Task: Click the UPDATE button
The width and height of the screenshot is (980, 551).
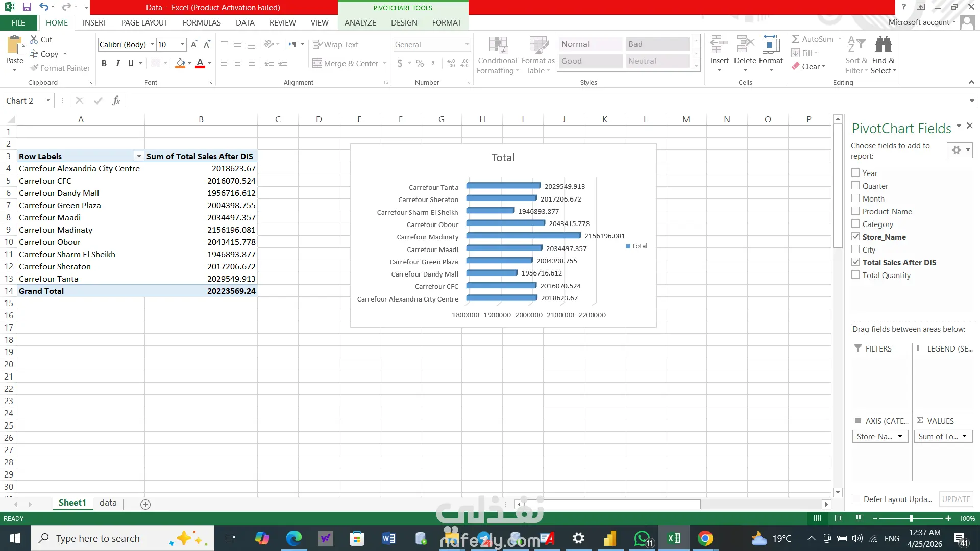Action: pos(956,499)
